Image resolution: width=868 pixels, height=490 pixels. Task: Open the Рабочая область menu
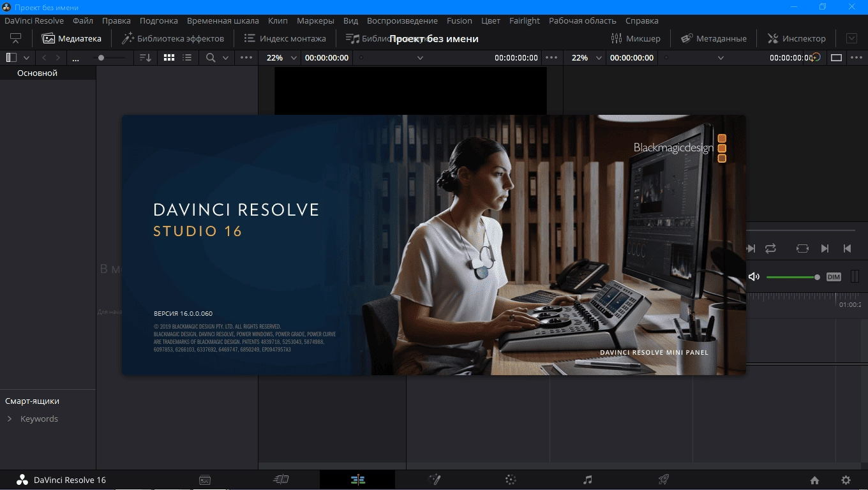[583, 20]
